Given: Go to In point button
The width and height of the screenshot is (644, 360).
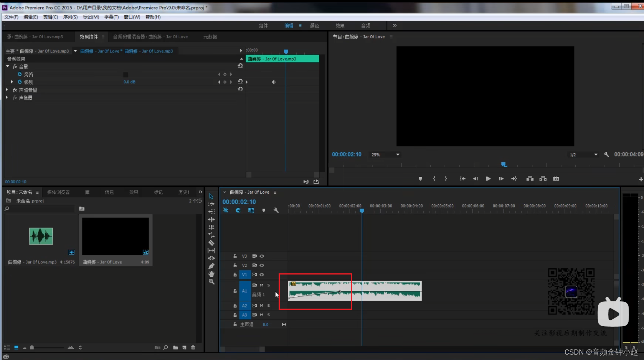Looking at the screenshot, I should (462, 179).
